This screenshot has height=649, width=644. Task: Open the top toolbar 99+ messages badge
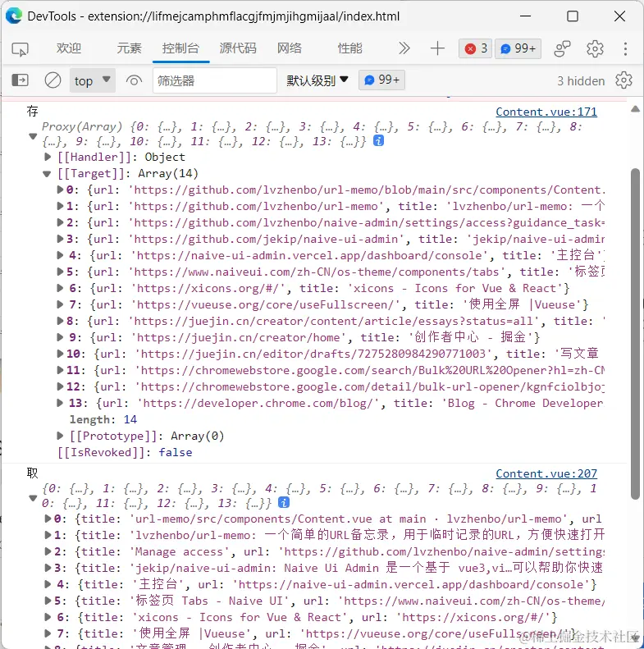(518, 49)
